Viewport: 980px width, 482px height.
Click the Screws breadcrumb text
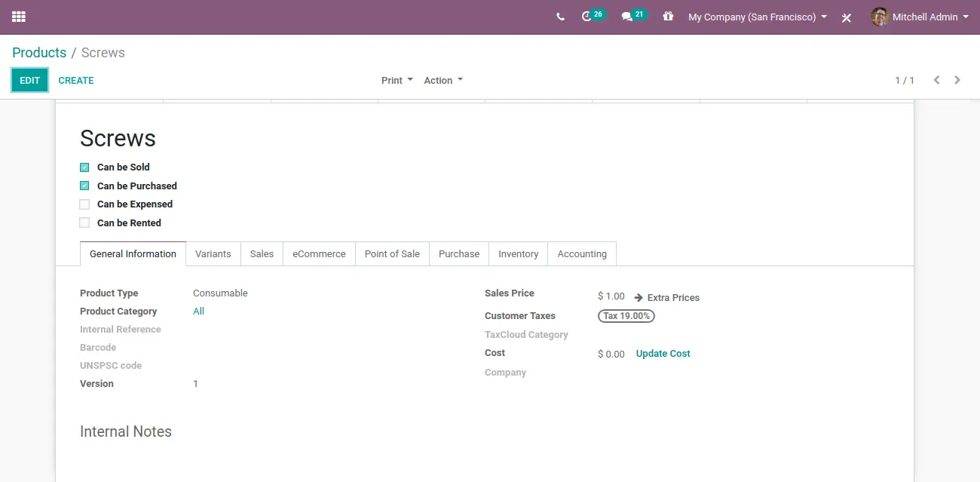tap(103, 53)
